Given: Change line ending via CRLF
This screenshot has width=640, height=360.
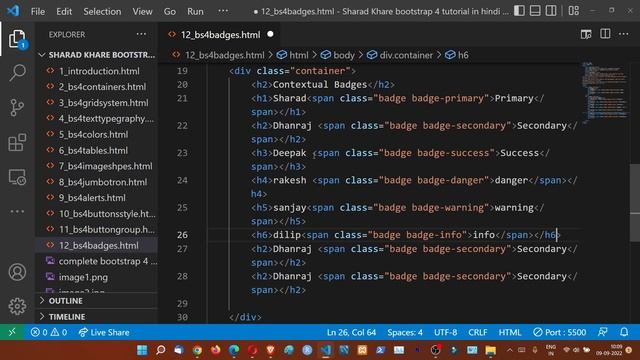Looking at the screenshot, I should [x=478, y=332].
